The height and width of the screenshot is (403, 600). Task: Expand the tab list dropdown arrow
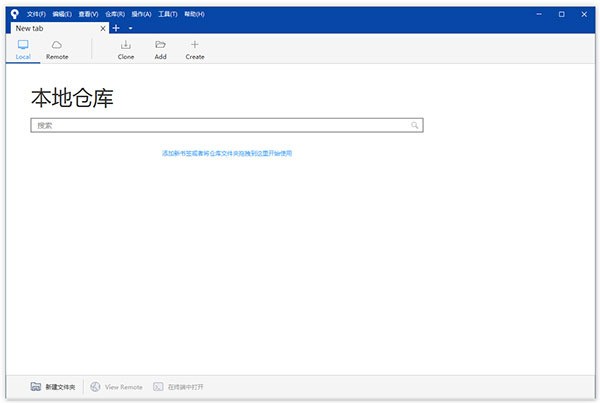130,28
